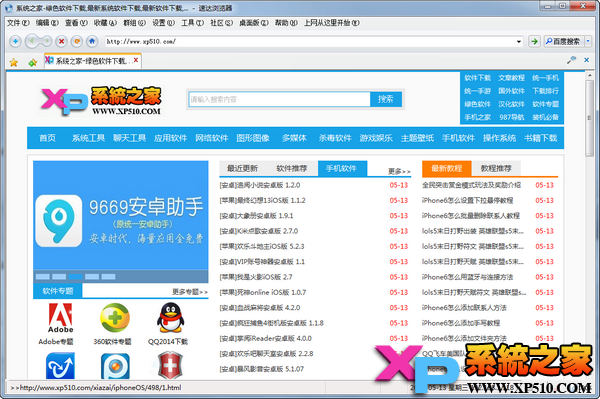This screenshot has width=600, height=399.
Task: Open favorites with the yellow star icon
Action: tap(14, 62)
